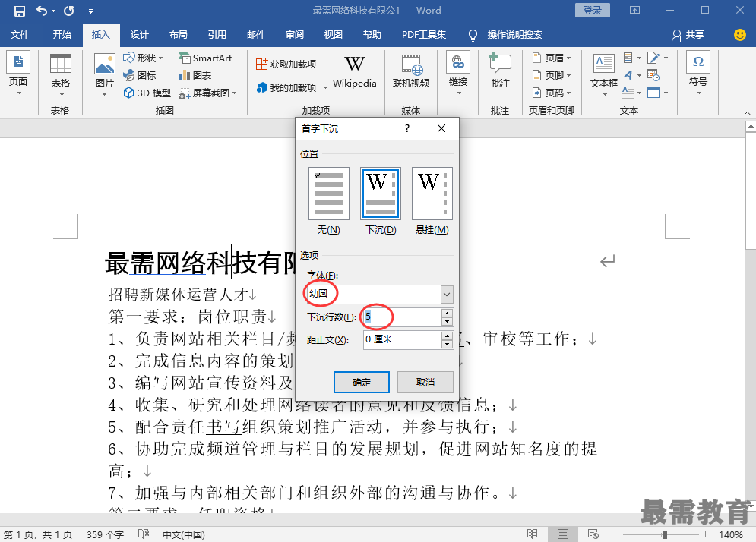Image resolution: width=756 pixels, height=542 pixels.
Task: Select the 悬挂(M) in-margin option
Action: [432, 201]
